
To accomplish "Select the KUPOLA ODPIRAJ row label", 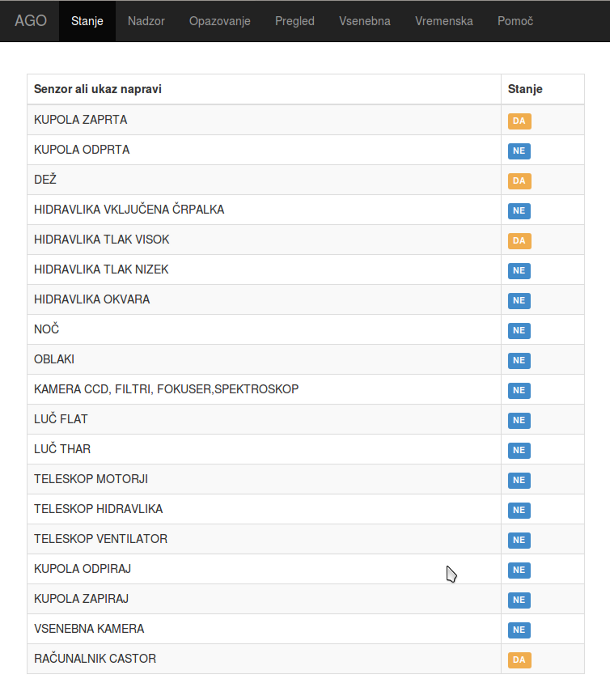I will coord(83,569).
